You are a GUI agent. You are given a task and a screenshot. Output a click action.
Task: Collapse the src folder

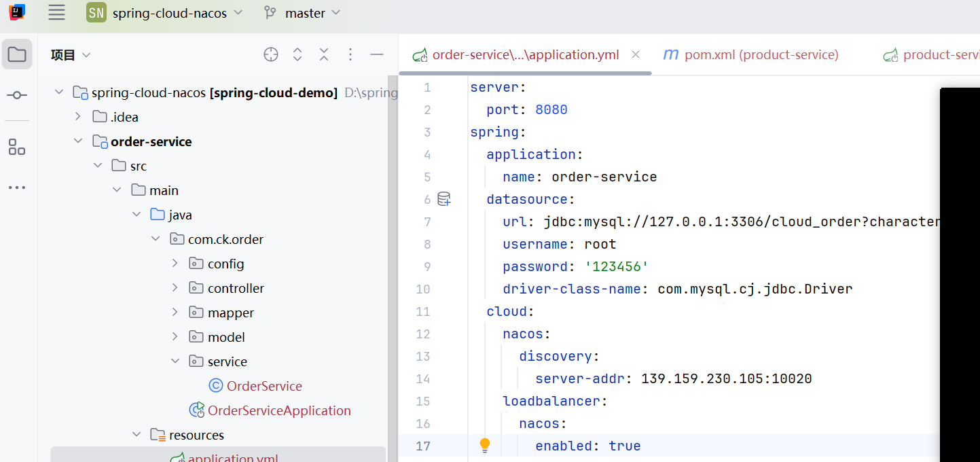coord(98,166)
